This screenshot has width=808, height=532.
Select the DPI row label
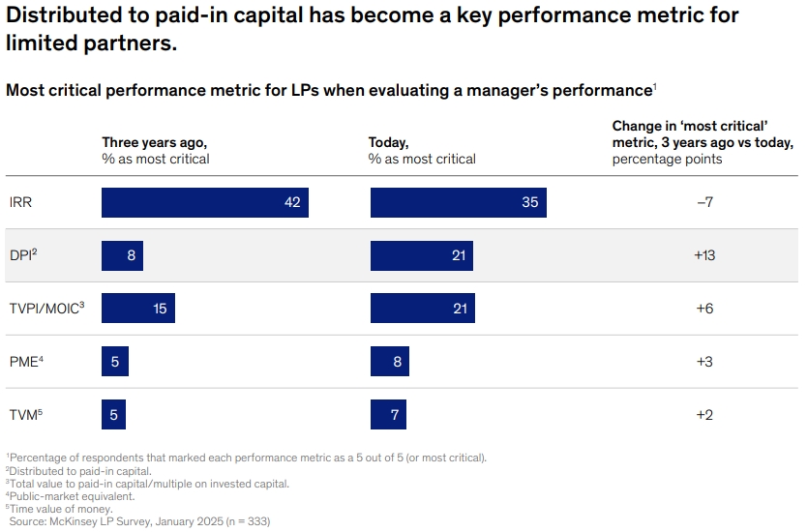click(23, 255)
